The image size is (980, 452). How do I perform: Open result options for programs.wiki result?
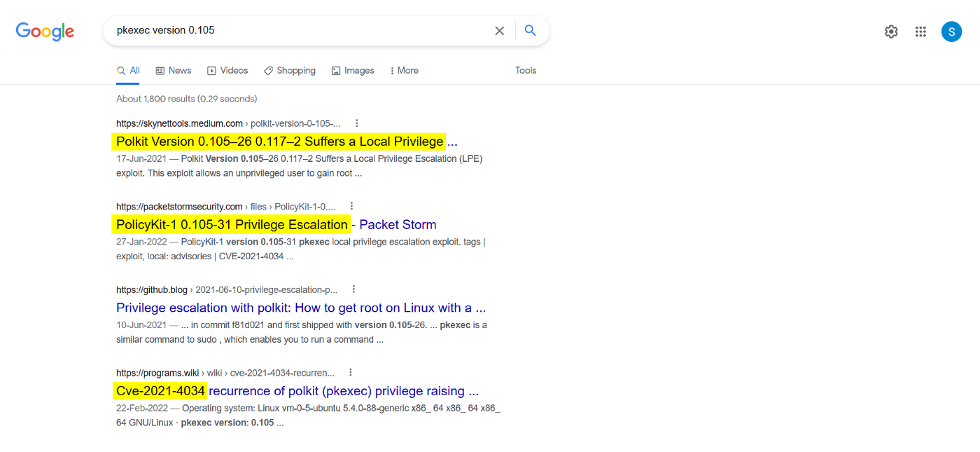coord(350,371)
